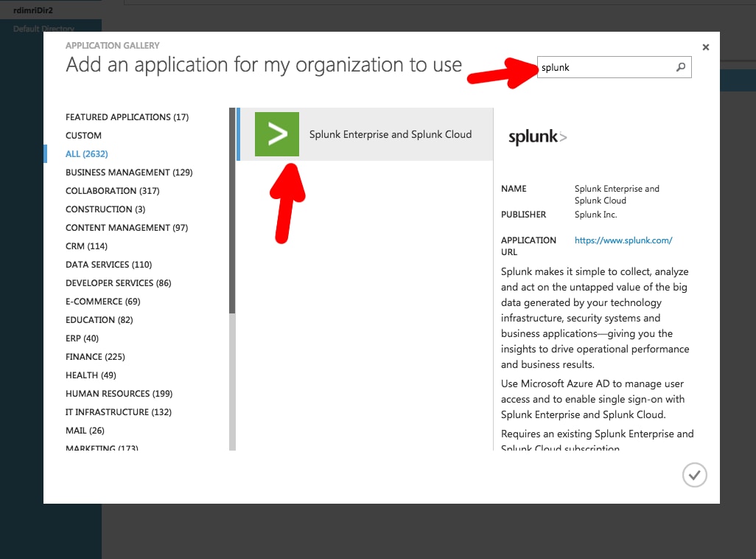Click the green Splunk app icon
The width and height of the screenshot is (756, 559).
coord(277,134)
